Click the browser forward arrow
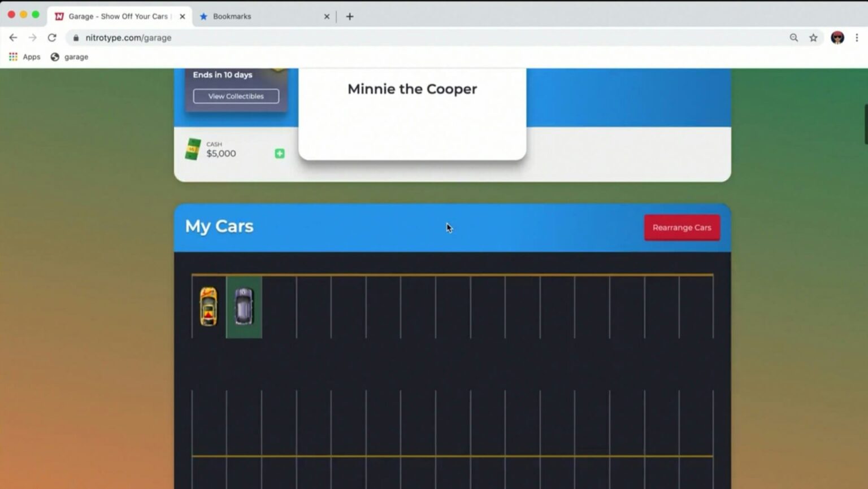This screenshot has width=868, height=489. pyautogui.click(x=32, y=38)
